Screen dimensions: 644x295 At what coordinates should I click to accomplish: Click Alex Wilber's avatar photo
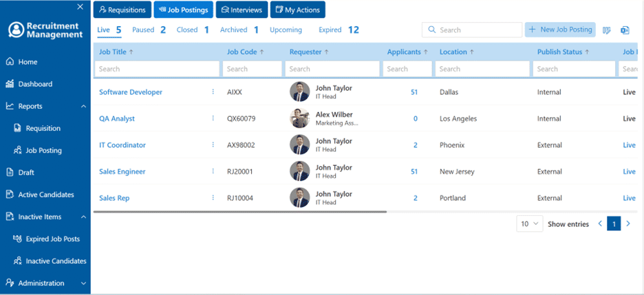299,118
